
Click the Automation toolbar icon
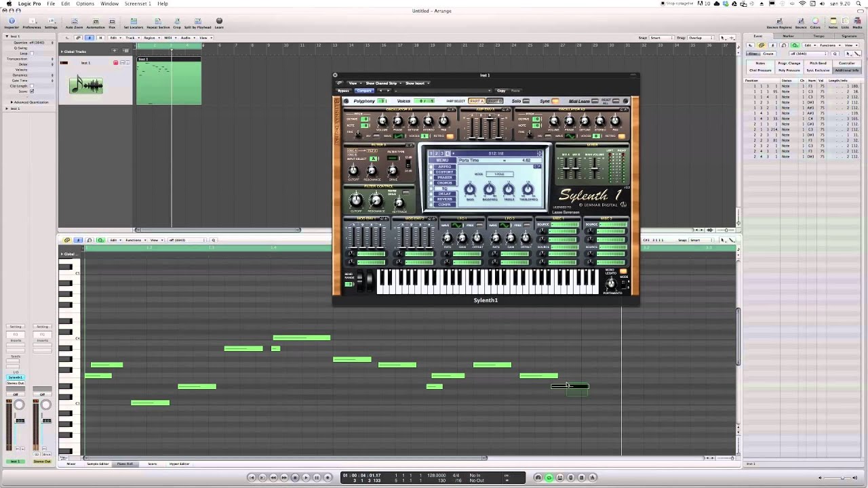96,23
